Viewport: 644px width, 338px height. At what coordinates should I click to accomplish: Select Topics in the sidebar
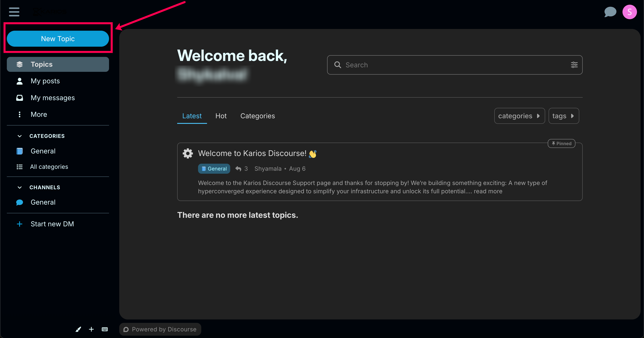coord(58,64)
